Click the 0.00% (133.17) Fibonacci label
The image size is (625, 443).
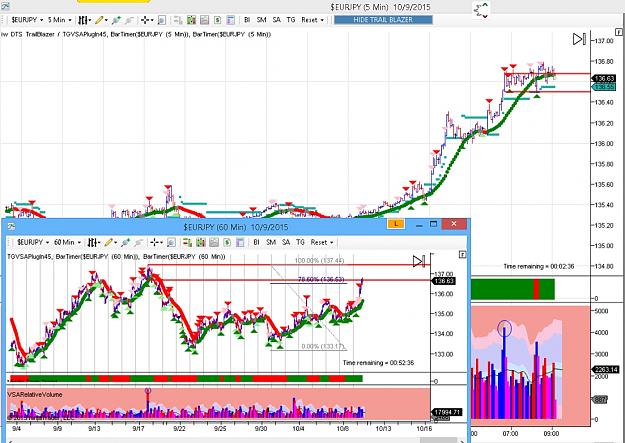[x=322, y=347]
